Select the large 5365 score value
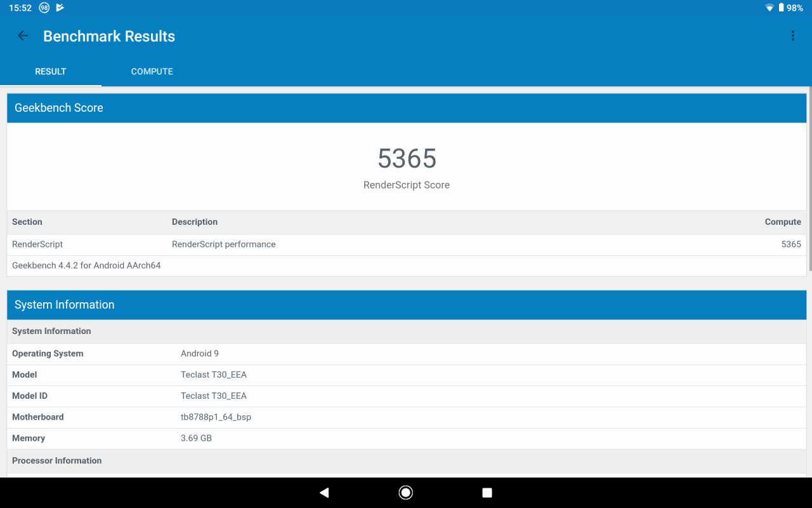 tap(407, 159)
